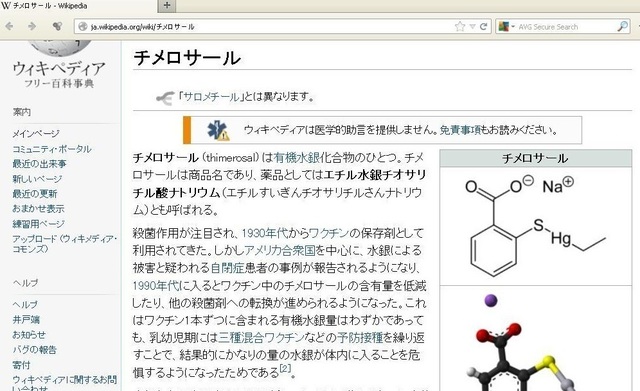Open the 免責事項 disclaimer link
Image resolution: width=640 pixels, height=391 pixels.
point(460,130)
